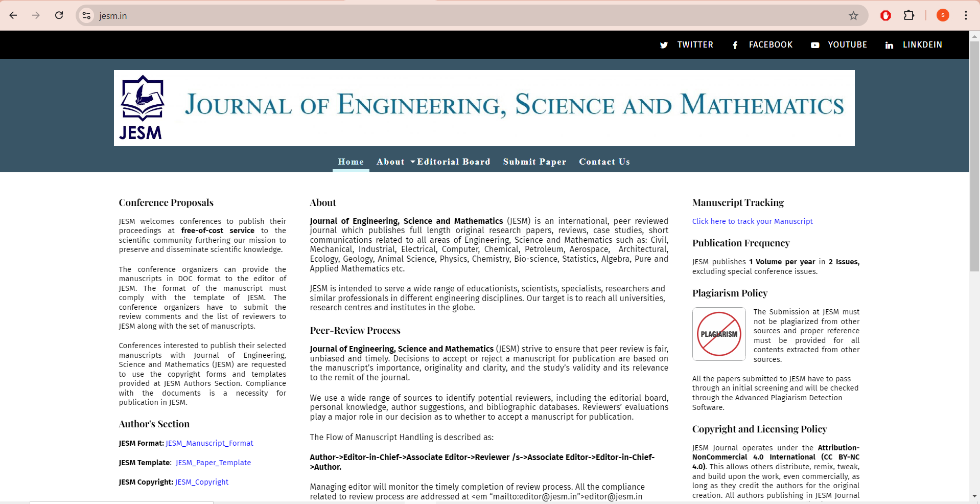The width and height of the screenshot is (980, 504).
Task: Click the YouTube play icon
Action: click(815, 45)
